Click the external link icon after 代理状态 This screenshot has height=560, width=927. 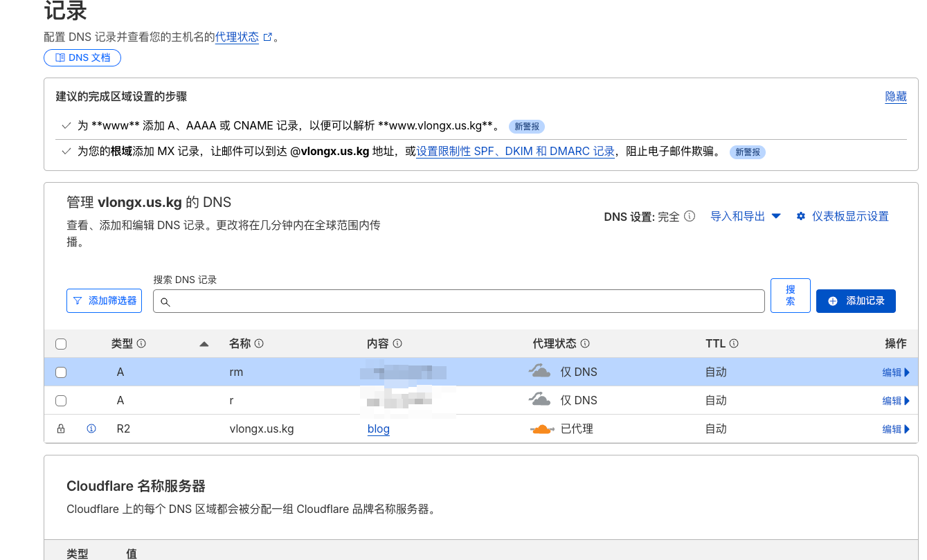(x=268, y=37)
